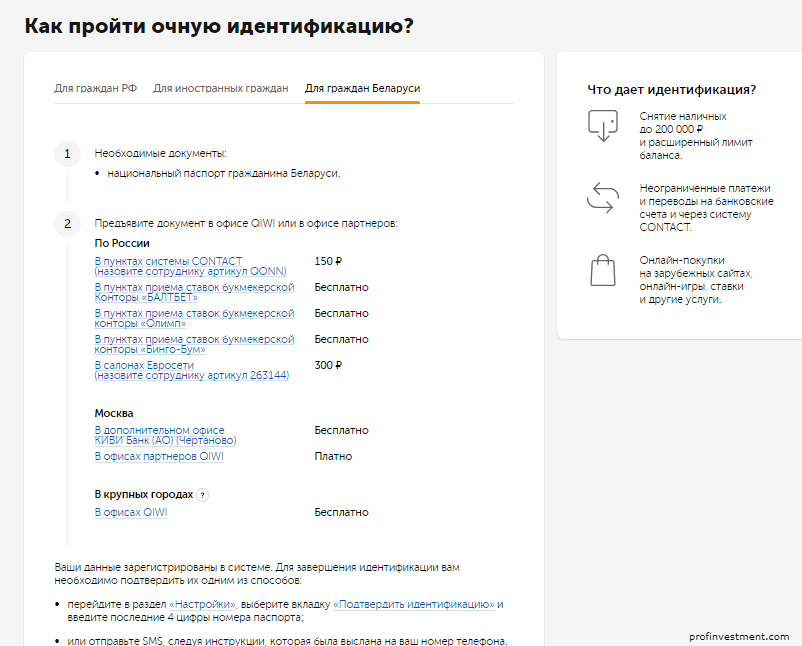Click Бесплатно next to БАЛТБЕТ
The image size is (802, 646).
341,287
